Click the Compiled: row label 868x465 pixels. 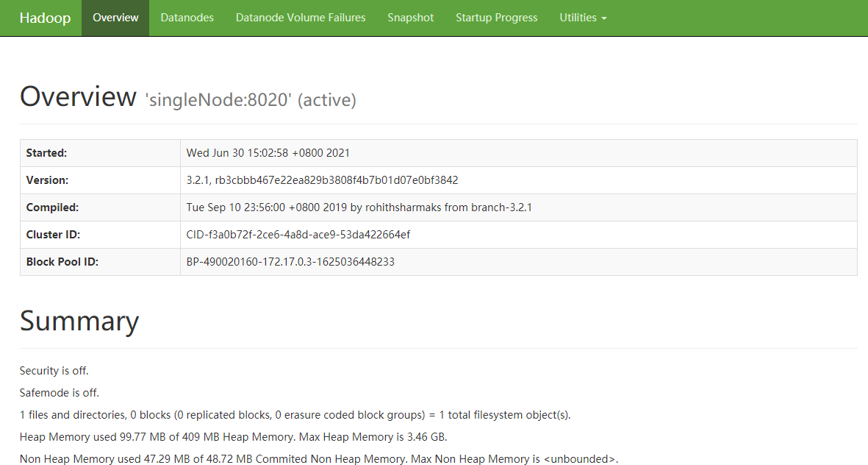(x=52, y=207)
